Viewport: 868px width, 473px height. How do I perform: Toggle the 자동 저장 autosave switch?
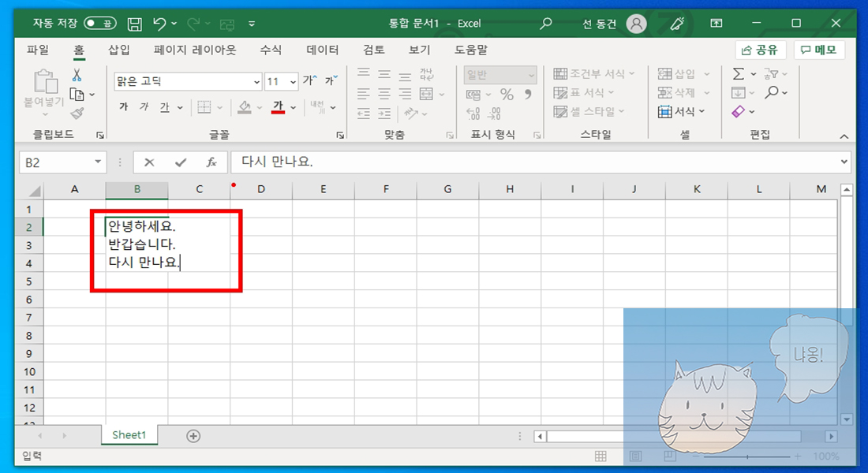(100, 23)
